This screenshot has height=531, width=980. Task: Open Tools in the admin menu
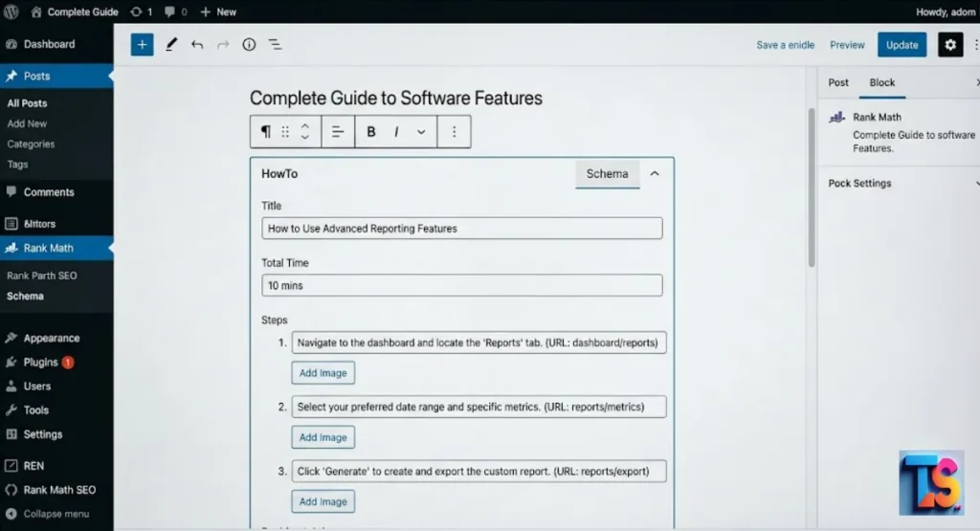click(x=56, y=409)
